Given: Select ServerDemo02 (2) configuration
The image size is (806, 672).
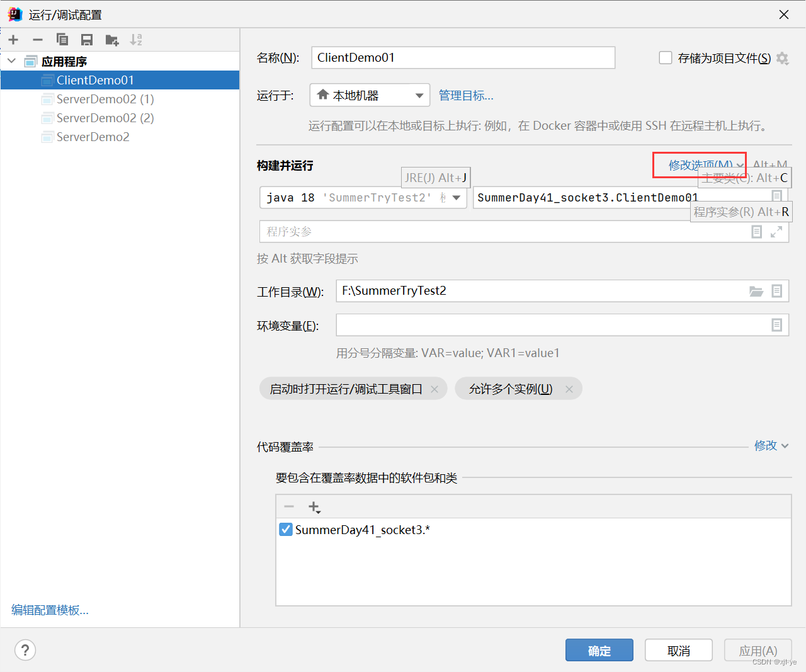Looking at the screenshot, I should click(120, 118).
